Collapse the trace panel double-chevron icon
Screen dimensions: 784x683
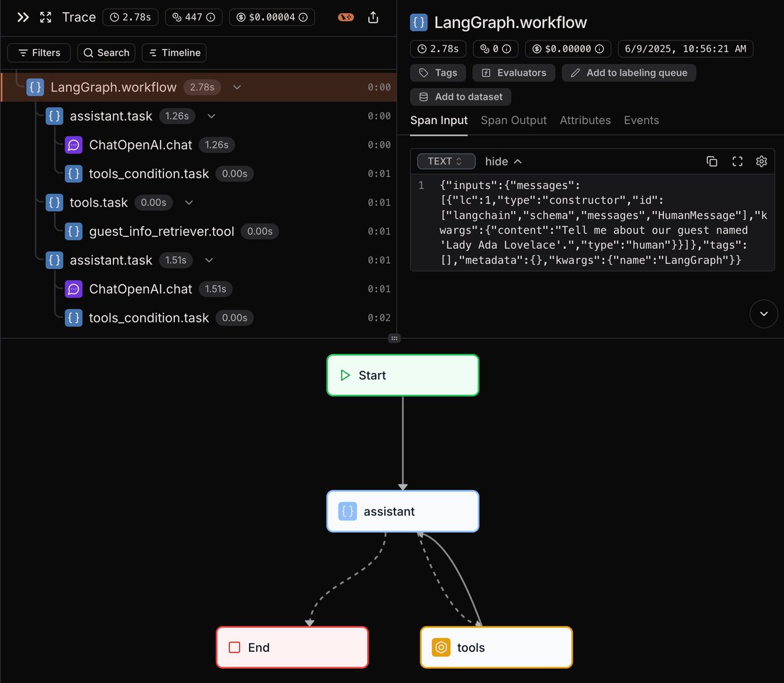point(23,18)
